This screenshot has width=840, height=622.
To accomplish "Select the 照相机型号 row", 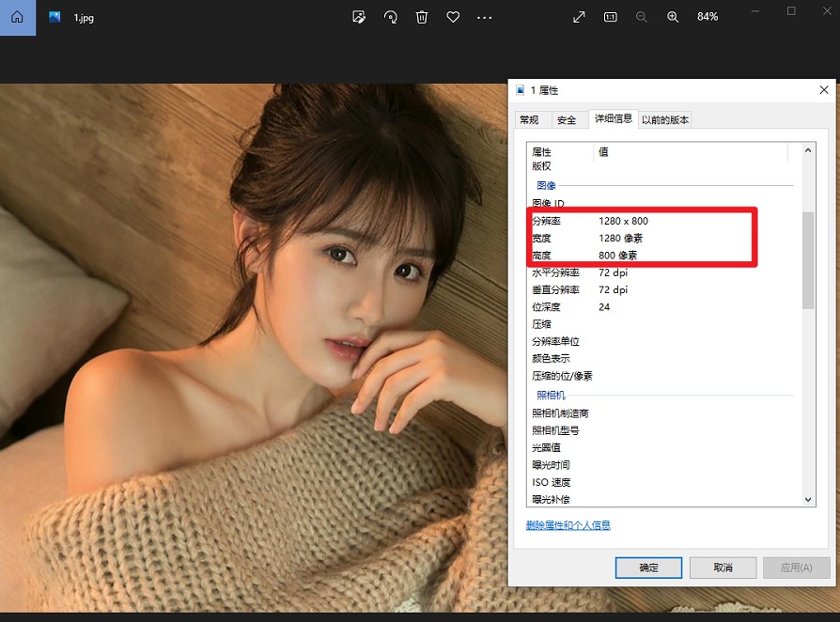I will (x=662, y=430).
